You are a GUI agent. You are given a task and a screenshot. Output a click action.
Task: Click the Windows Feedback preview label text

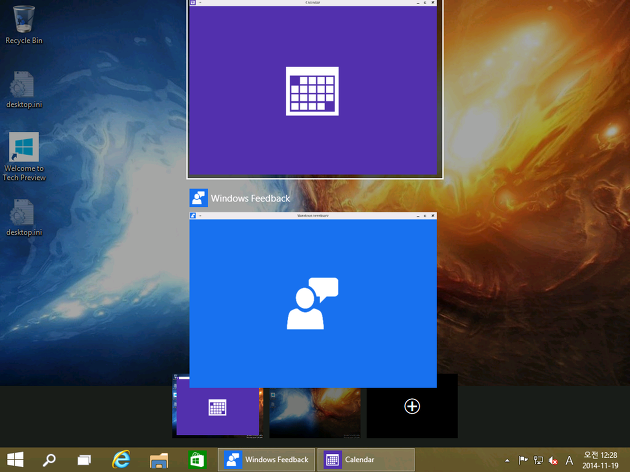[250, 198]
